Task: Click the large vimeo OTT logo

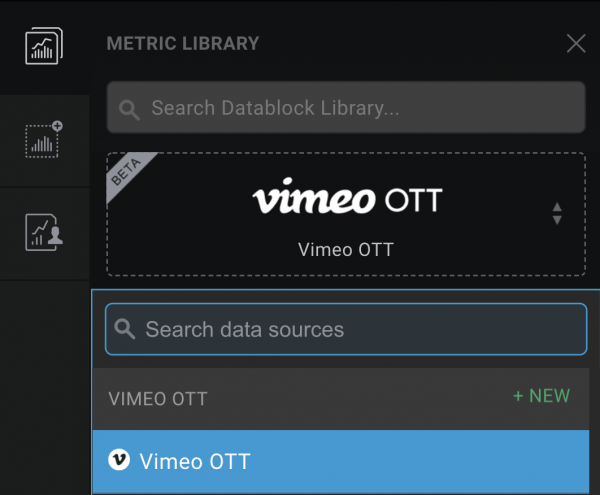Action: tap(347, 196)
